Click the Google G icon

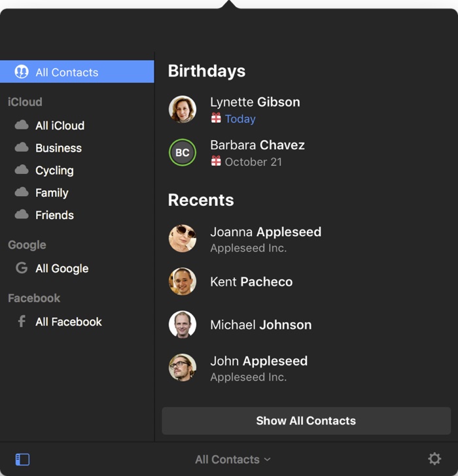coord(22,268)
